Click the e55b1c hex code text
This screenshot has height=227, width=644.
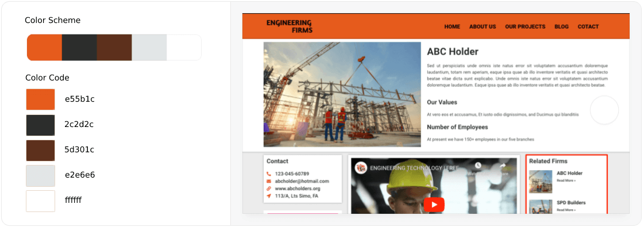80,99
